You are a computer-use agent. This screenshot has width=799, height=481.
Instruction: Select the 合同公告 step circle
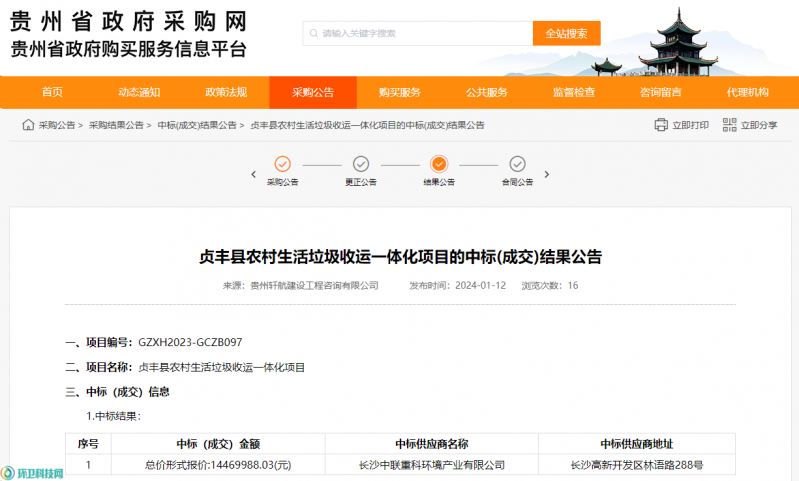(x=517, y=164)
